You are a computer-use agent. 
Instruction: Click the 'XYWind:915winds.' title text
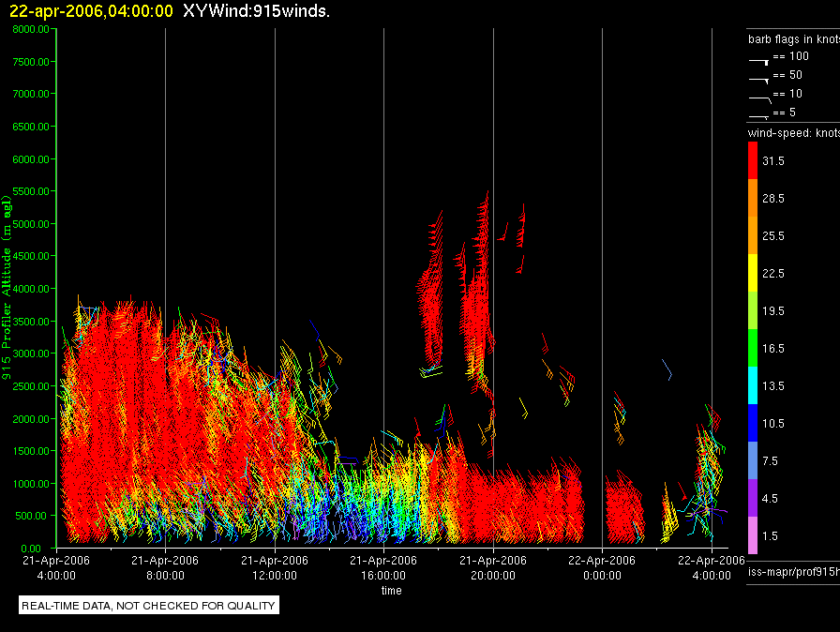tap(256, 11)
